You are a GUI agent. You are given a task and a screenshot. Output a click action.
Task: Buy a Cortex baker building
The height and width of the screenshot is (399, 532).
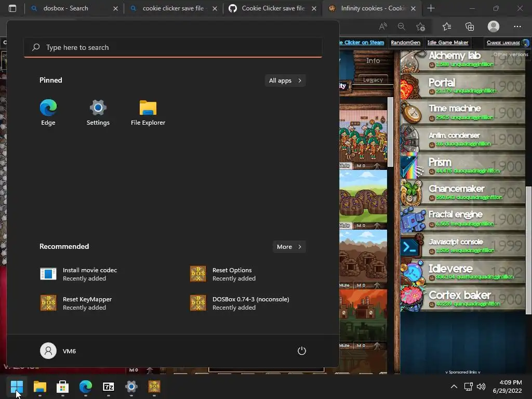click(463, 299)
